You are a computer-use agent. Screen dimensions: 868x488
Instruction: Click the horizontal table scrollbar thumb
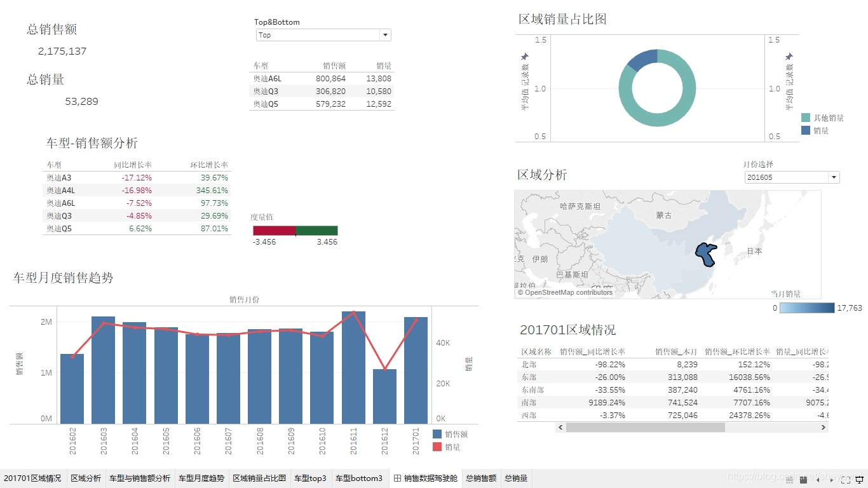(645, 428)
